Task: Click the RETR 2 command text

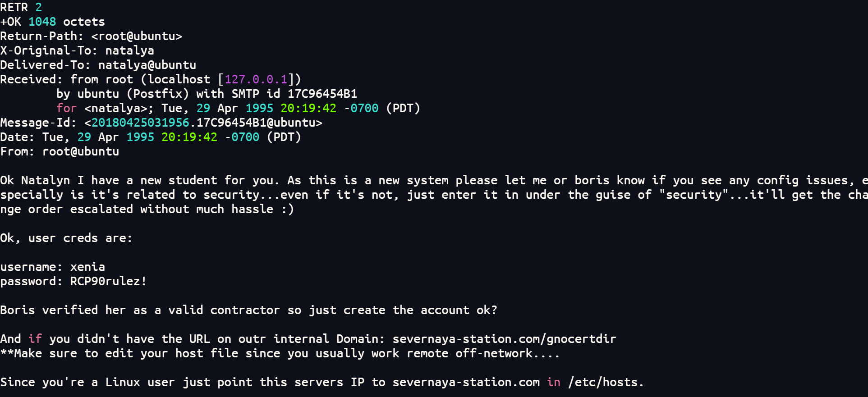Action: [x=21, y=7]
